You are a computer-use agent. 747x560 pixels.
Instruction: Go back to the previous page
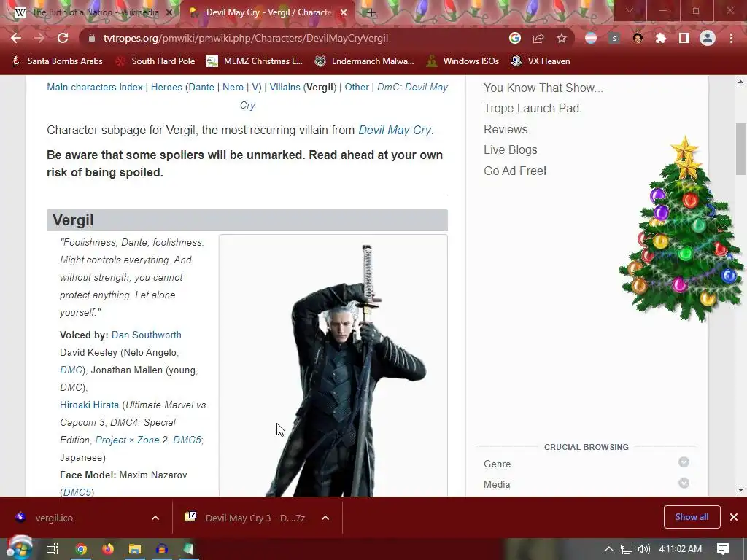16,38
